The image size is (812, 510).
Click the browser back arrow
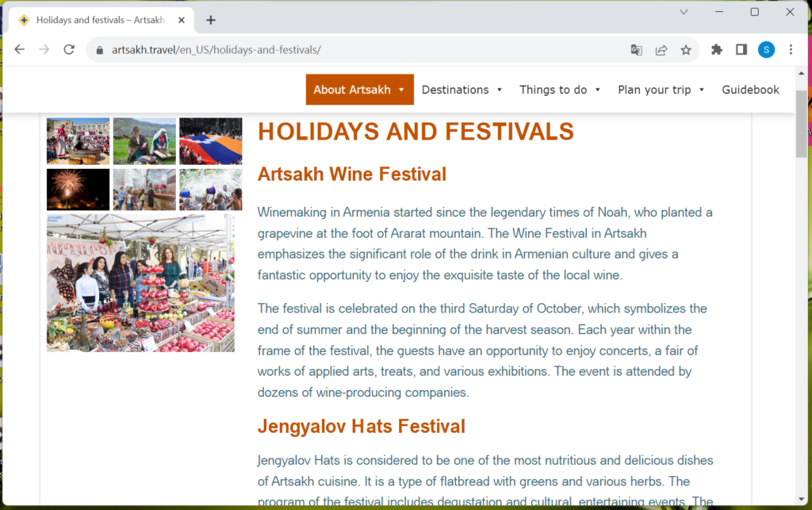[x=19, y=50]
